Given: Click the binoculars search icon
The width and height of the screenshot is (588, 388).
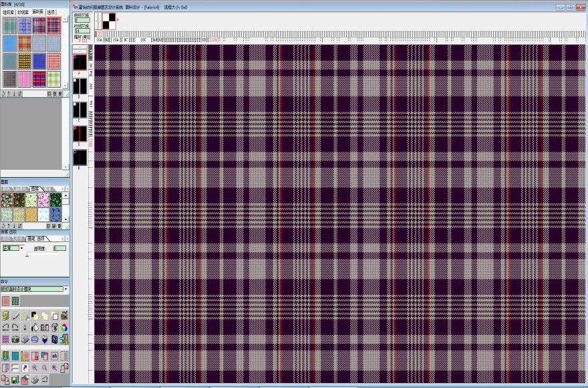Looking at the screenshot, I should 44,327.
